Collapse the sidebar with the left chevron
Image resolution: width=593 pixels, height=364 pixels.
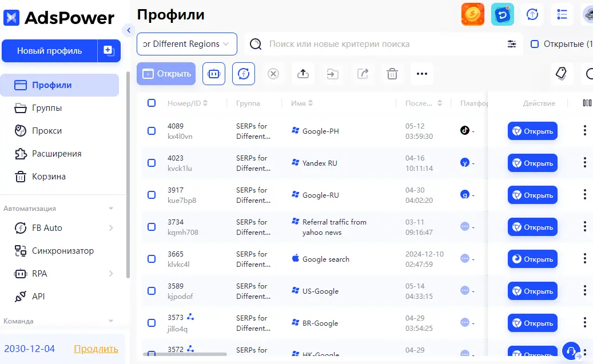(129, 30)
